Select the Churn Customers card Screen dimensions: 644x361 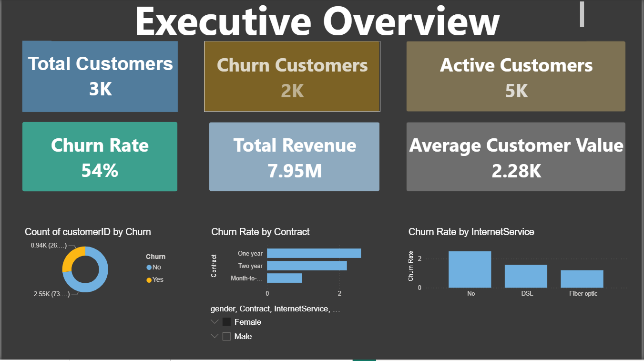click(x=292, y=76)
